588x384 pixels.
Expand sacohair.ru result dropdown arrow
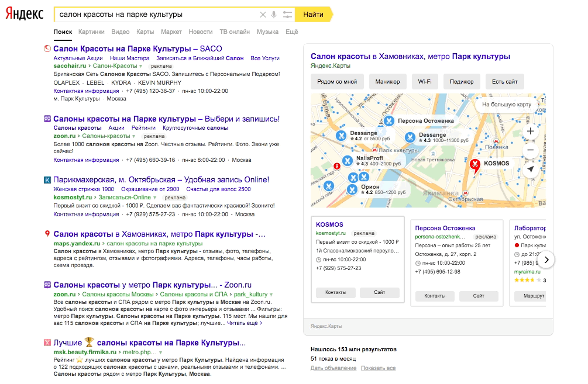click(140, 66)
